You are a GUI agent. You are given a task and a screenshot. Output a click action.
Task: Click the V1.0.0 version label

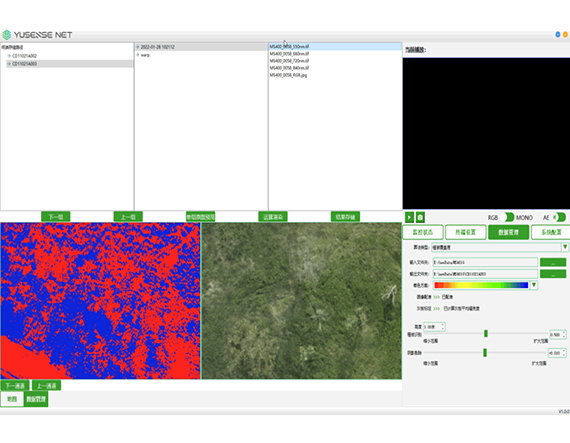tap(564, 411)
